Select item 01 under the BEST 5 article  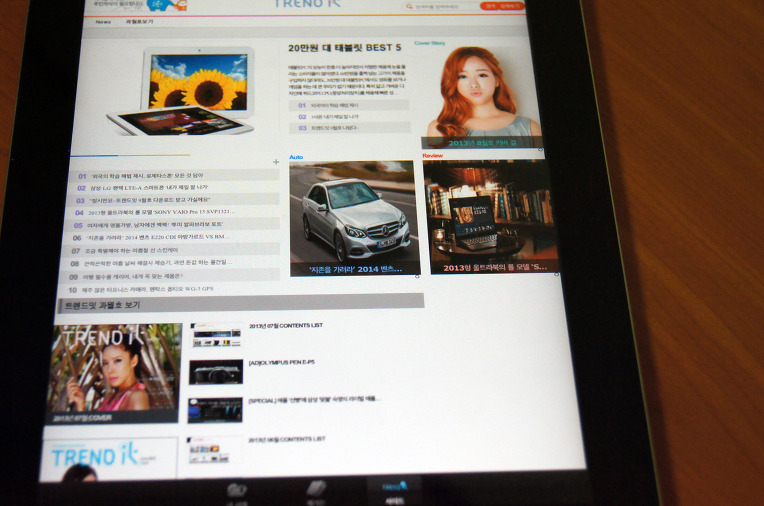tap(349, 105)
